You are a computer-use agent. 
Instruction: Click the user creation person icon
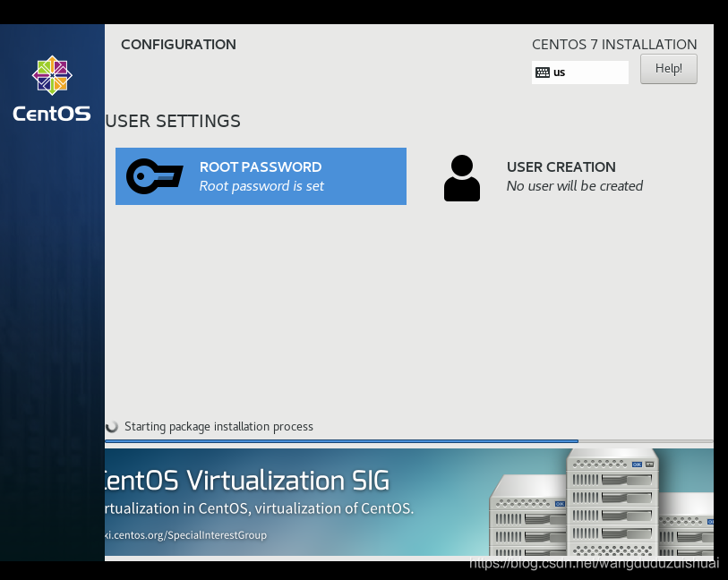[461, 178]
